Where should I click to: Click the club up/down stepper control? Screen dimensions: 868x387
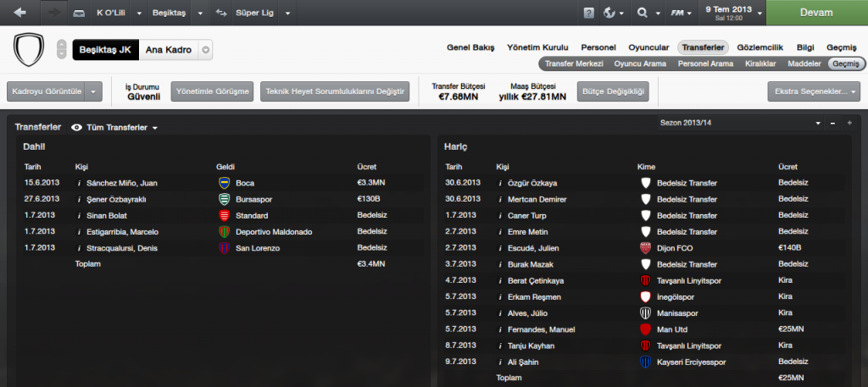pyautogui.click(x=61, y=50)
